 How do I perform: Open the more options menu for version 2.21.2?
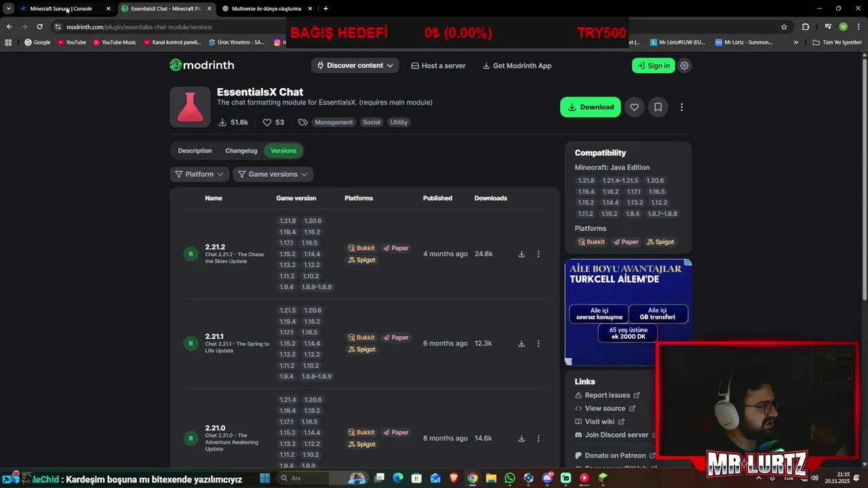(538, 254)
